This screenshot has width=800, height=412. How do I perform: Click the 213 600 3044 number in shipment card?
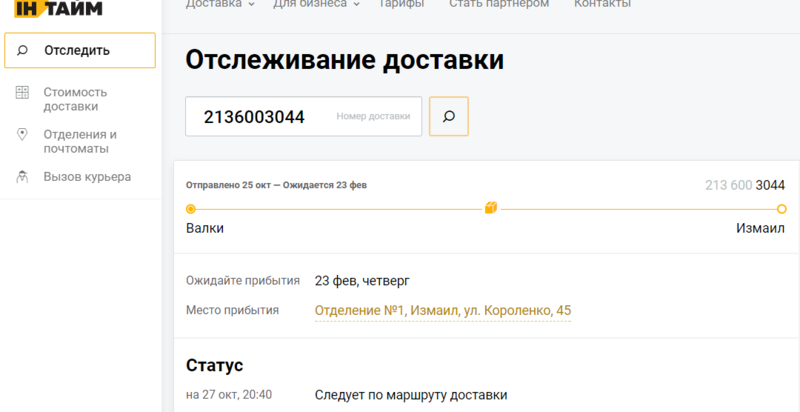point(744,185)
